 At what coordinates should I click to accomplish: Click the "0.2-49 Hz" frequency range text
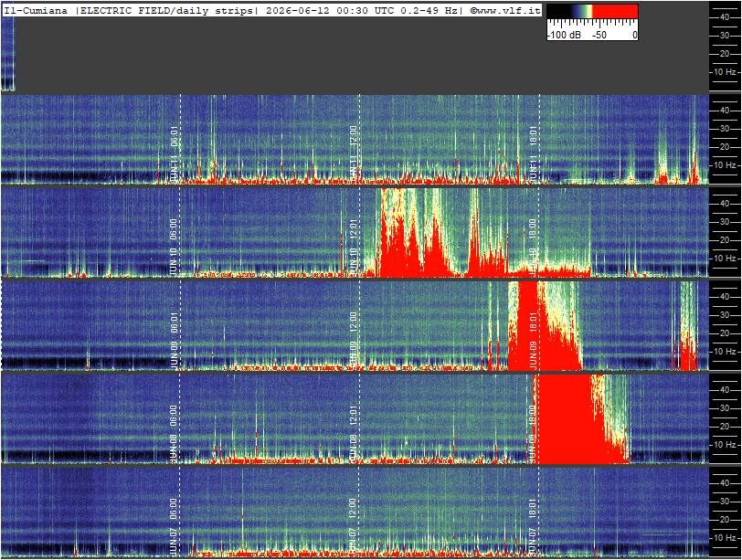coord(429,11)
